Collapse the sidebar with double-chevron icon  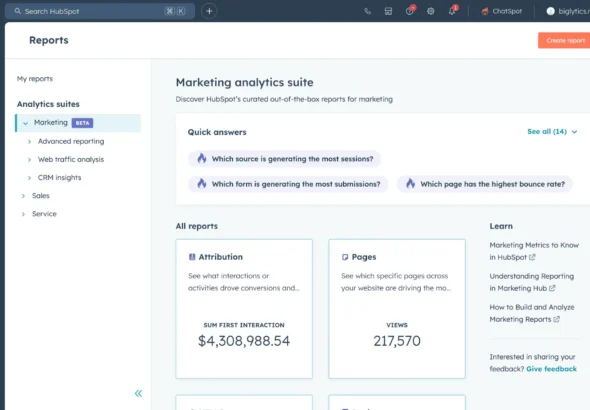(138, 393)
